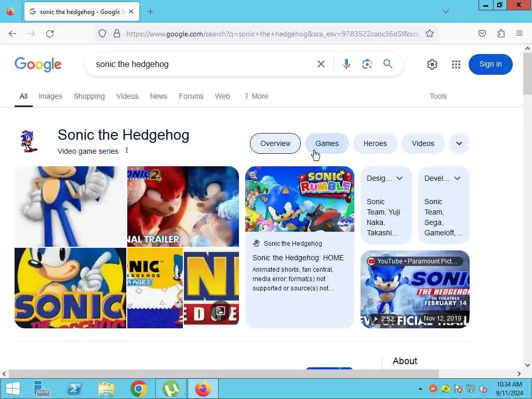Click the vertical page scrollbar thumb

(527, 73)
